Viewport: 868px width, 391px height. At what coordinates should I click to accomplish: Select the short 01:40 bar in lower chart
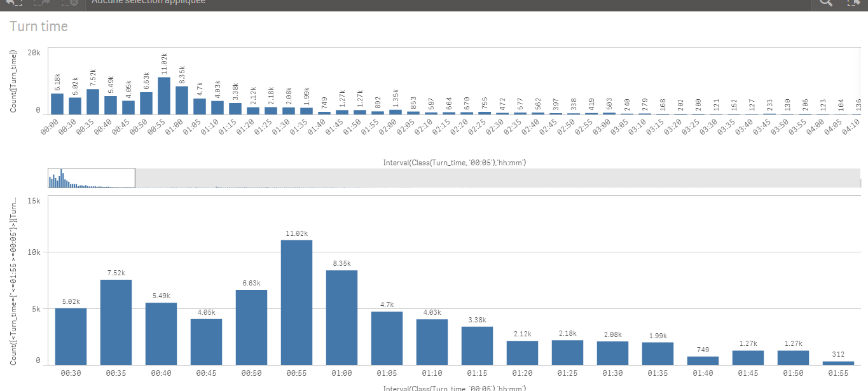pos(703,360)
